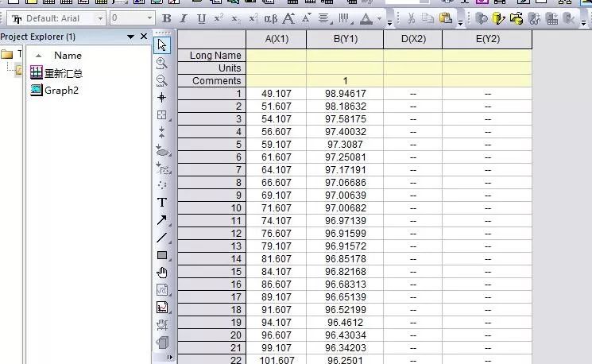Increase font size with large A
Viewport: 592px width, 364px height.
(x=288, y=18)
